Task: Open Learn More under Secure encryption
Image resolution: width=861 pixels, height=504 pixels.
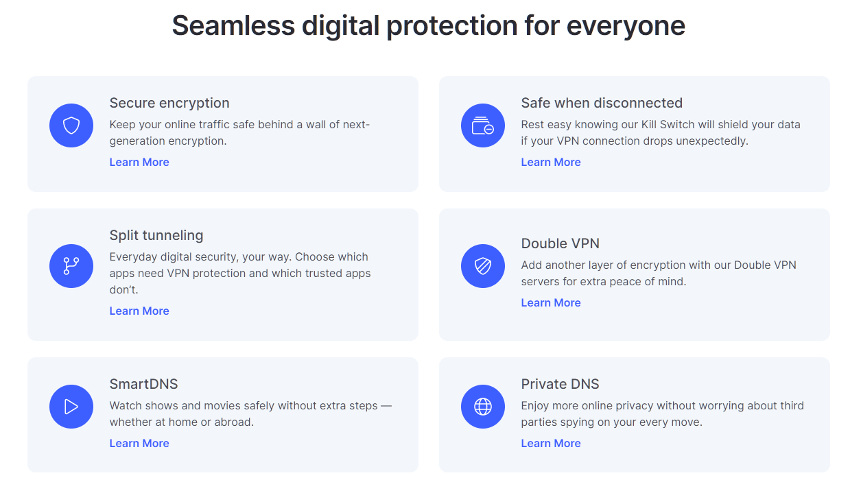Action: 139,163
